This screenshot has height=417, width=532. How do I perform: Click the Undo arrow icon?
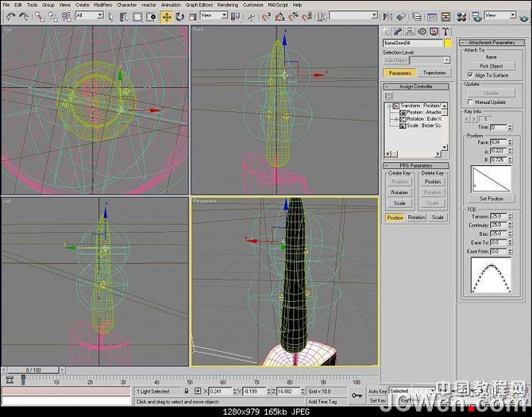coord(10,17)
